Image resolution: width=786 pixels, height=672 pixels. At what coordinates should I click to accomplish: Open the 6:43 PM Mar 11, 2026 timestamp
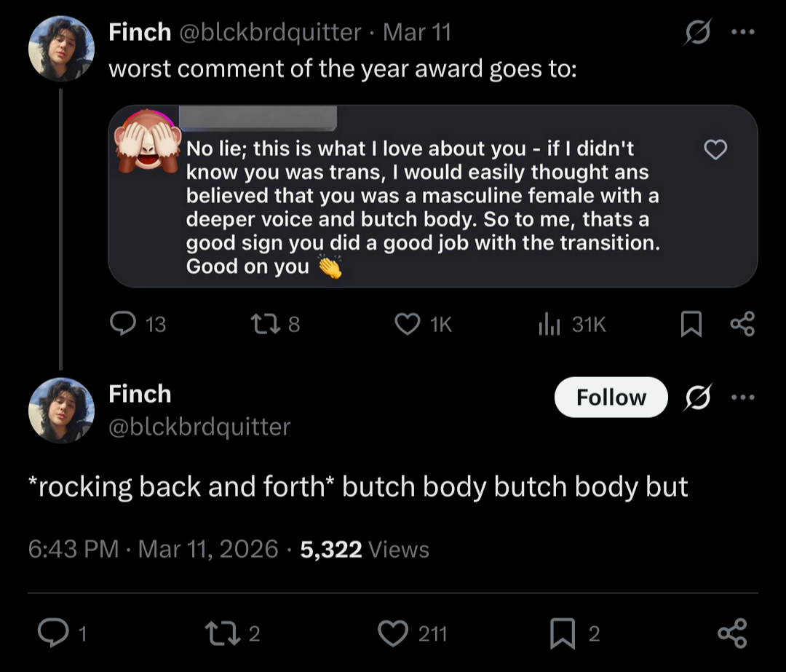pos(153,549)
